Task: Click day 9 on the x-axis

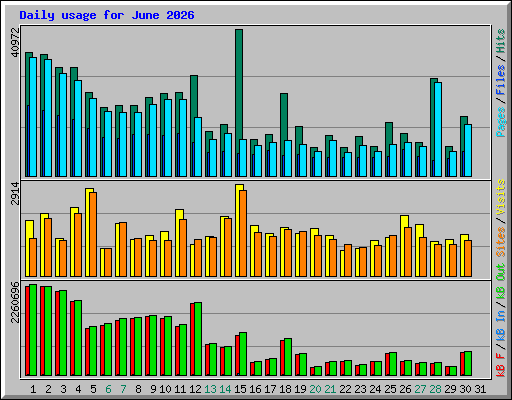Action: click(x=153, y=389)
